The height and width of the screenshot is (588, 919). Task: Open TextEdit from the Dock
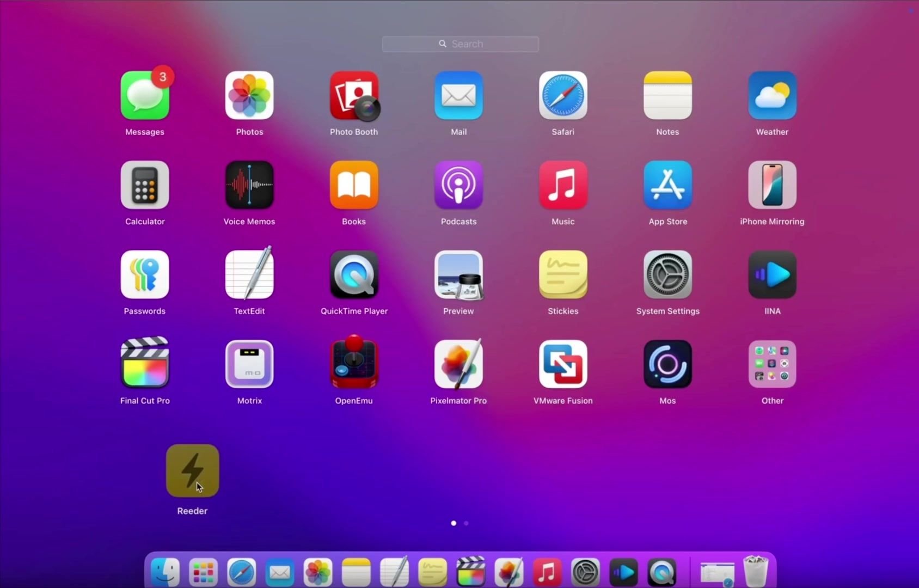(x=394, y=572)
